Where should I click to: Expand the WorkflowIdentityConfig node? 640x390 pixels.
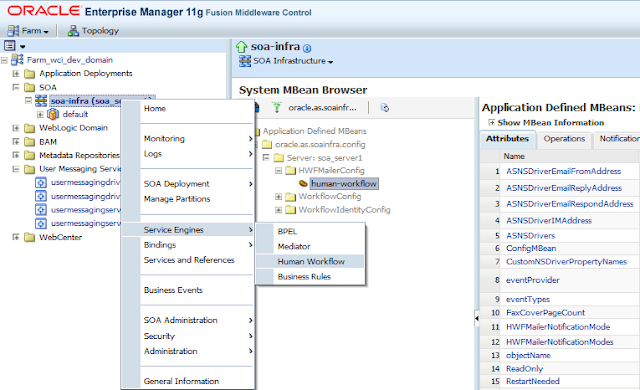[278, 210]
